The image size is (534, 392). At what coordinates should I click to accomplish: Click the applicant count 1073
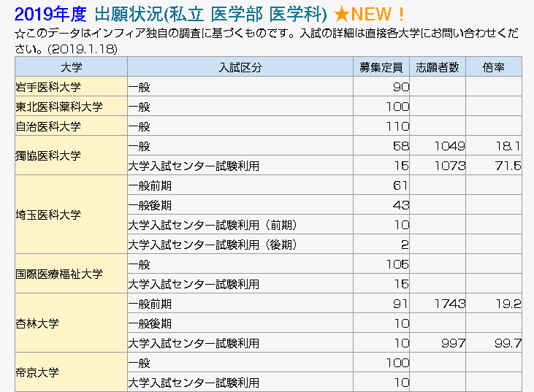(449, 166)
